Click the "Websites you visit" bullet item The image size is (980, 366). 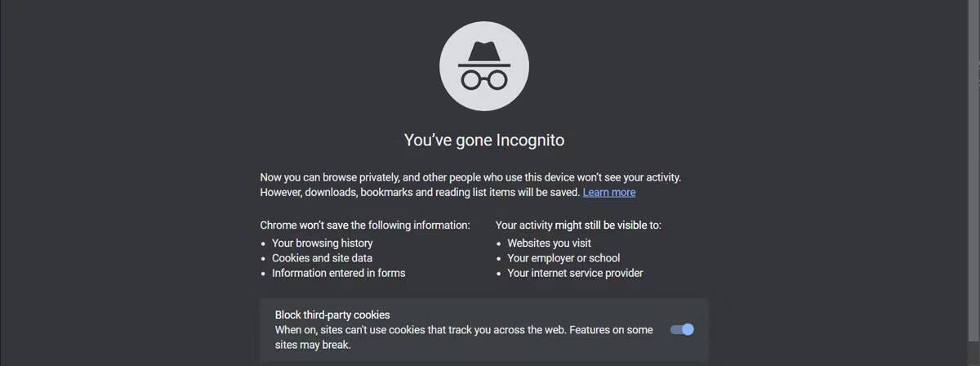[549, 243]
